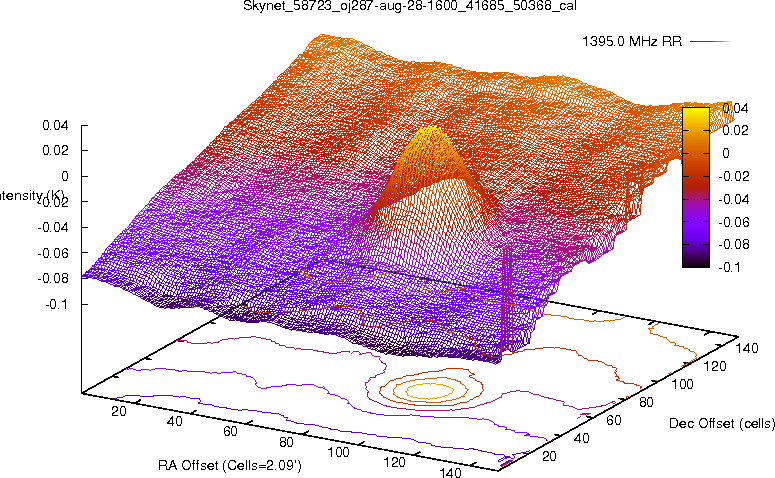Viewport: 775px width, 478px height.
Task: Select color bar tick label 0.02
Action: coord(735,130)
